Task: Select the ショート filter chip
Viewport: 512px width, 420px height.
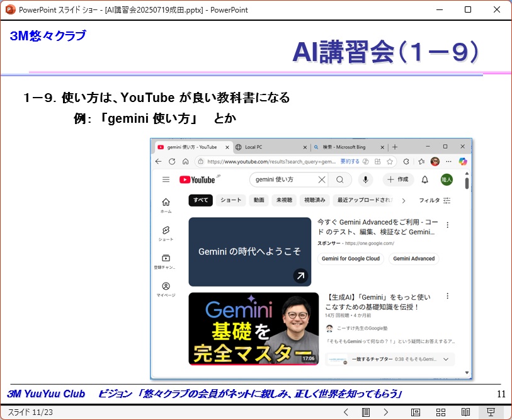Action: [230, 200]
